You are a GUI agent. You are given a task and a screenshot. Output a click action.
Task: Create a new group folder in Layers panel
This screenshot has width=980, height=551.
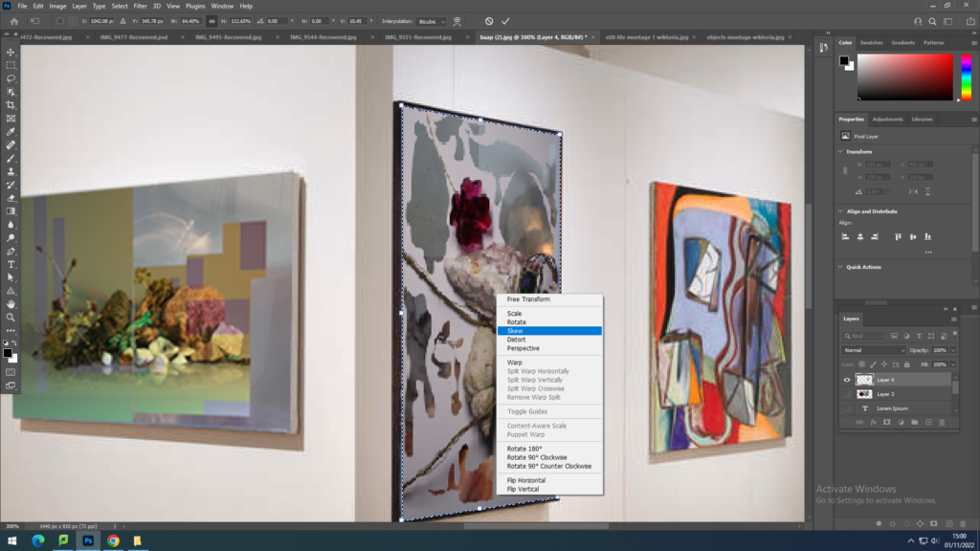(914, 422)
